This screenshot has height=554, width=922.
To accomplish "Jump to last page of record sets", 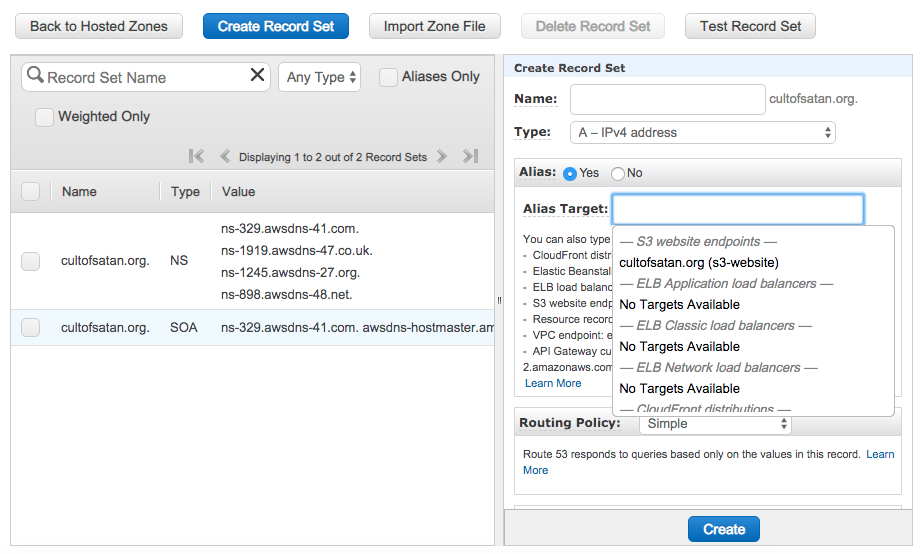I will click(470, 156).
